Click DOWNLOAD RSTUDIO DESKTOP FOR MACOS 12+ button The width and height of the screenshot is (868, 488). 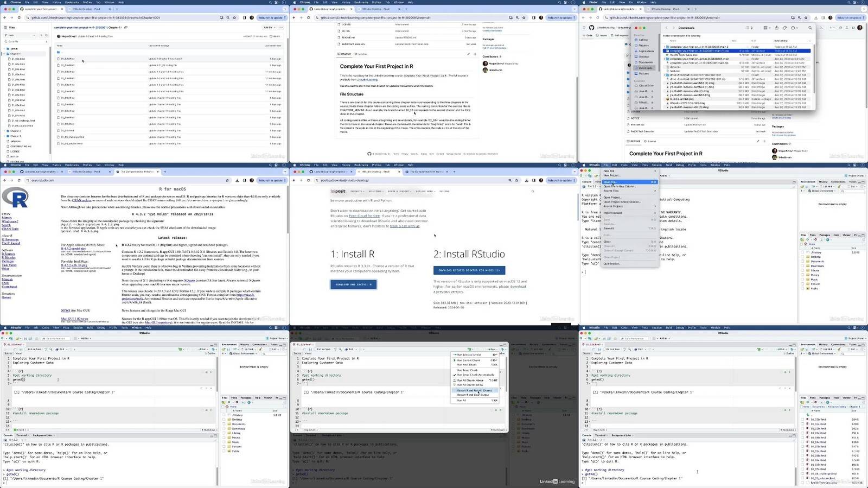[x=469, y=270]
